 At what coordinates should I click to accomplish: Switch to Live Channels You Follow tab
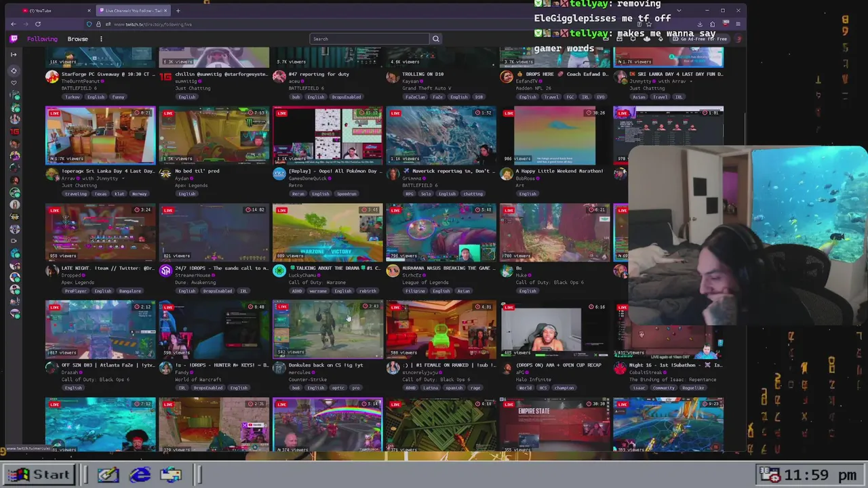(133, 10)
